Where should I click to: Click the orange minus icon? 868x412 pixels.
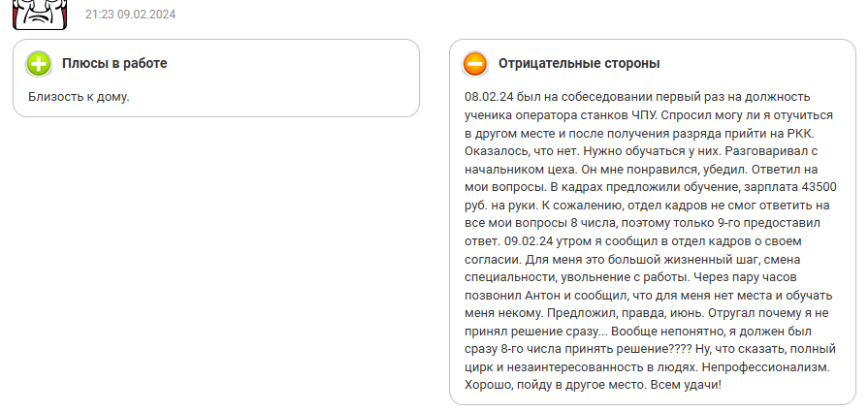[475, 64]
